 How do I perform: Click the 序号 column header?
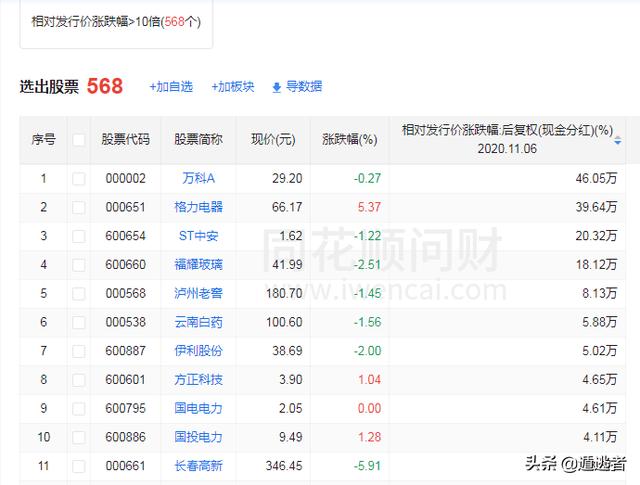[x=43, y=140]
